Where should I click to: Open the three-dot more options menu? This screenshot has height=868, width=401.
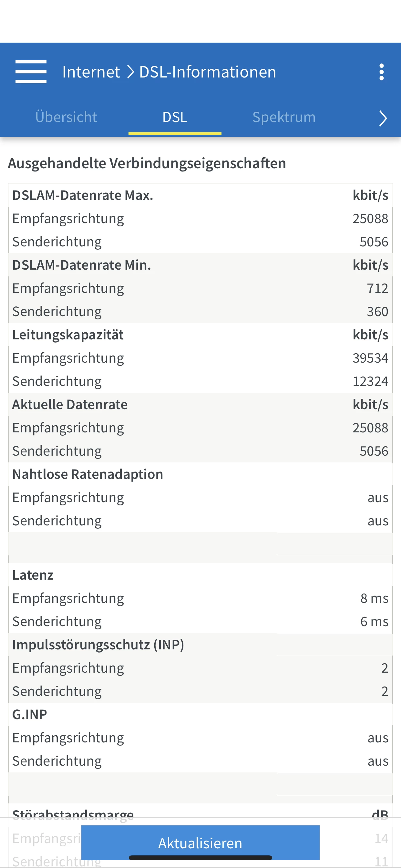(x=381, y=72)
